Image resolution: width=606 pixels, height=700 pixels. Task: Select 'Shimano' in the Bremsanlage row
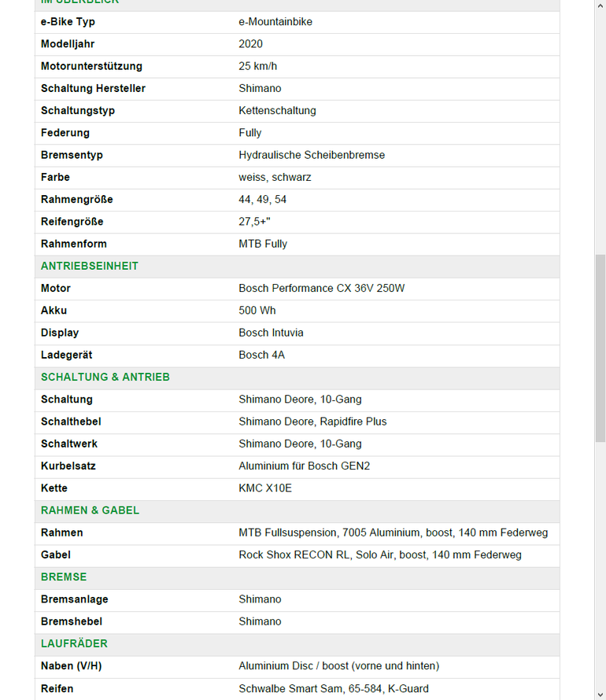(260, 599)
